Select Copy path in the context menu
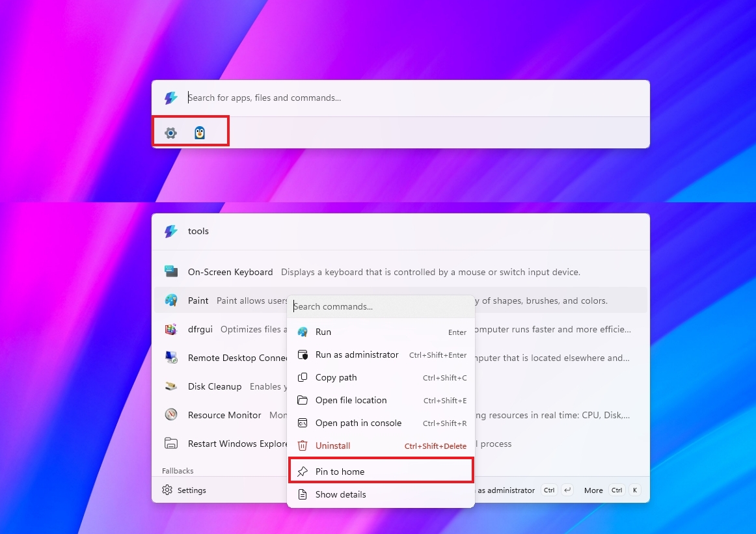The height and width of the screenshot is (534, 756). coord(381,377)
